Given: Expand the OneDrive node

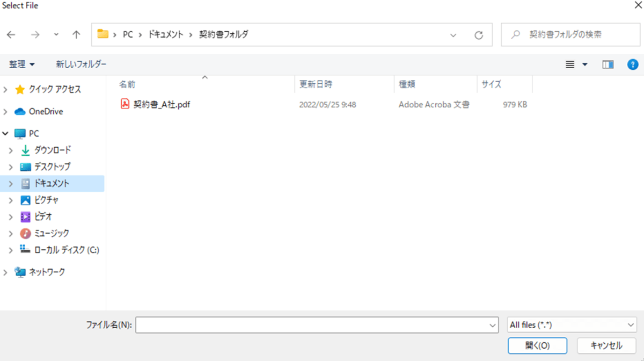Looking at the screenshot, I should click(5, 112).
